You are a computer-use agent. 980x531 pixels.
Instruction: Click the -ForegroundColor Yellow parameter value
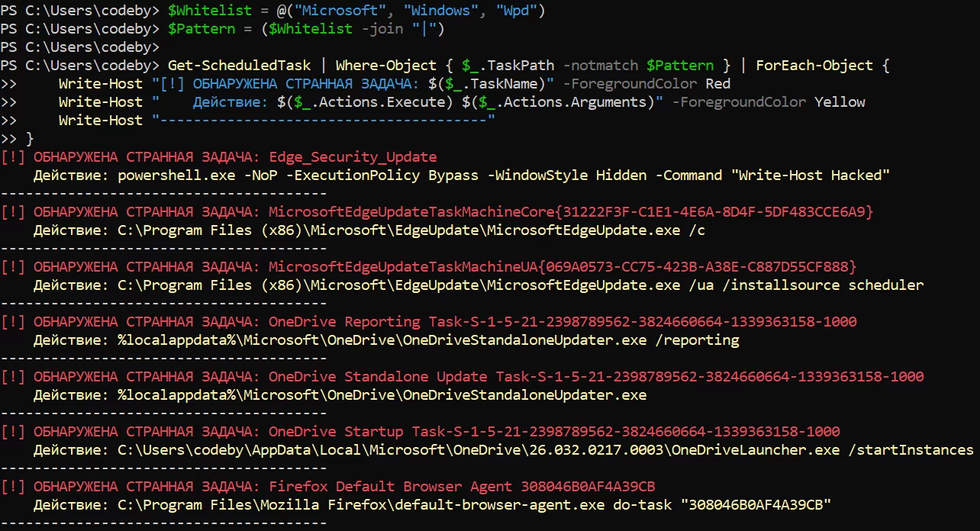coord(840,102)
